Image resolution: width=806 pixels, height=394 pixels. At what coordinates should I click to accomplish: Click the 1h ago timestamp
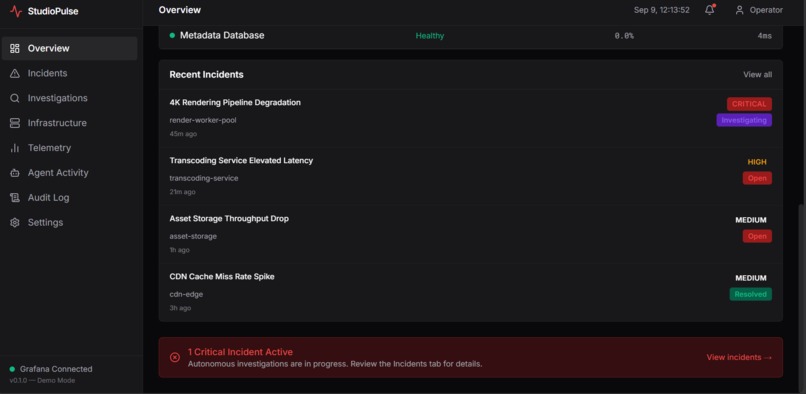click(x=179, y=250)
